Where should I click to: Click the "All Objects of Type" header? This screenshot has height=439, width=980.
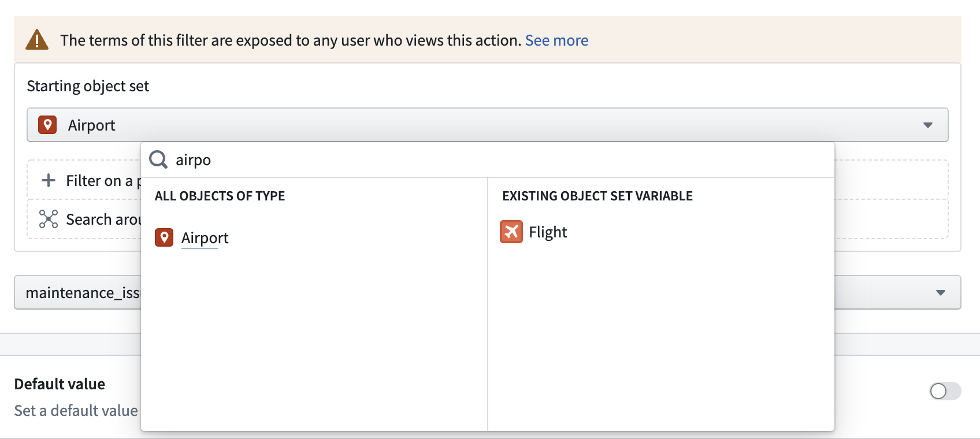[220, 196]
